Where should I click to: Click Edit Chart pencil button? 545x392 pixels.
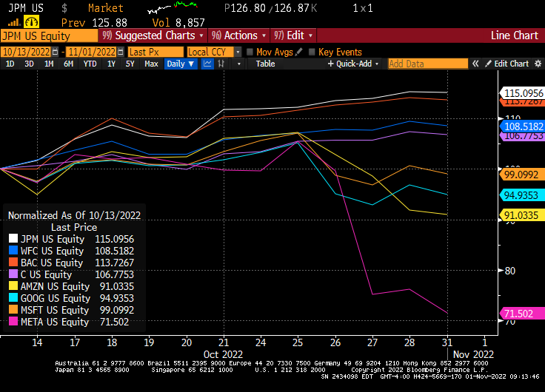point(507,64)
